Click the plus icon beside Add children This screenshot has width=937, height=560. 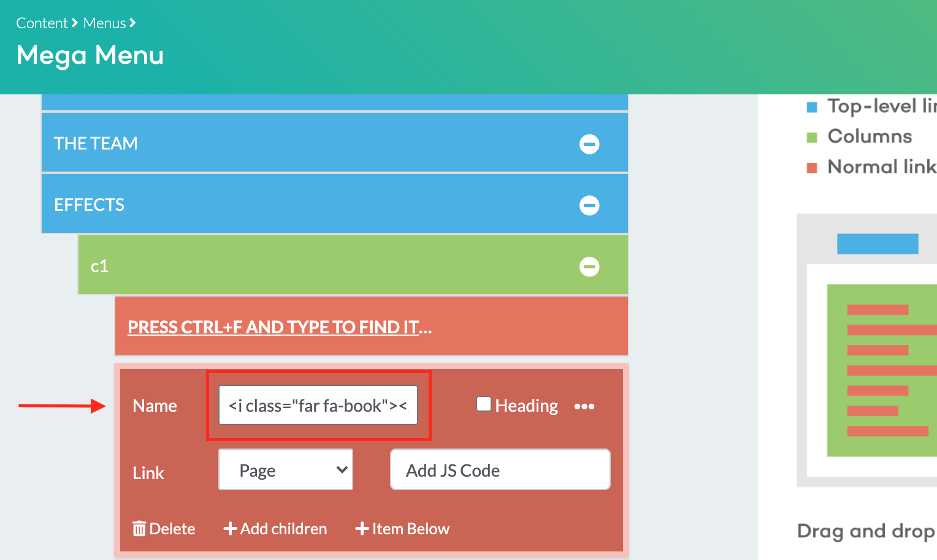230,528
